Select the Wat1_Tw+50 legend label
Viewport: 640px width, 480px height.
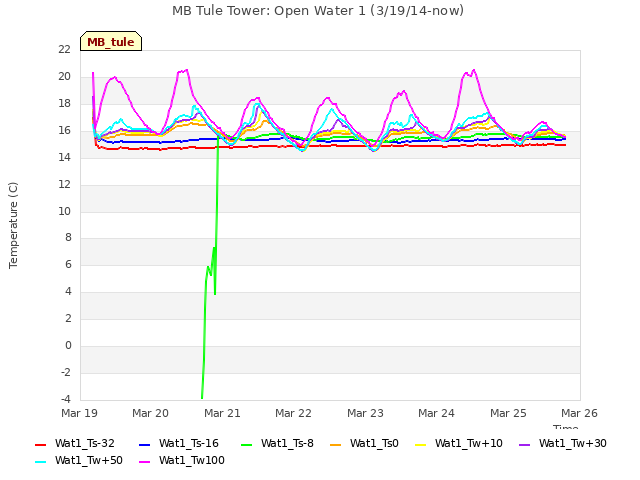[89, 461]
